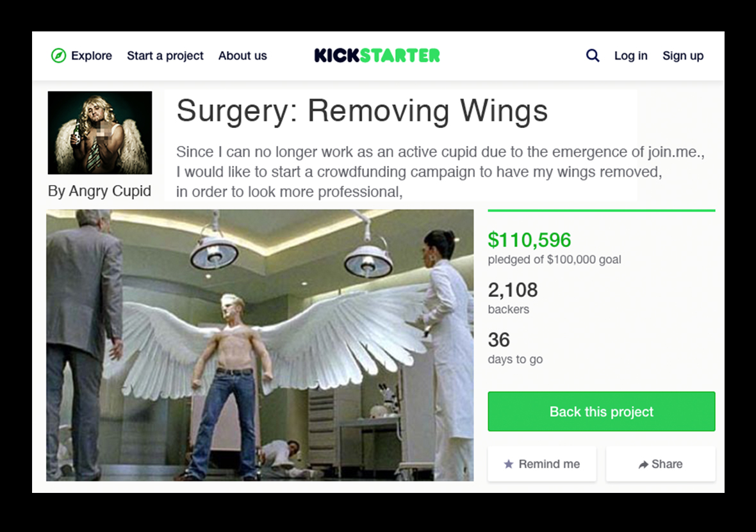The width and height of the screenshot is (756, 532).
Task: Click the Sign up link
Action: click(683, 56)
